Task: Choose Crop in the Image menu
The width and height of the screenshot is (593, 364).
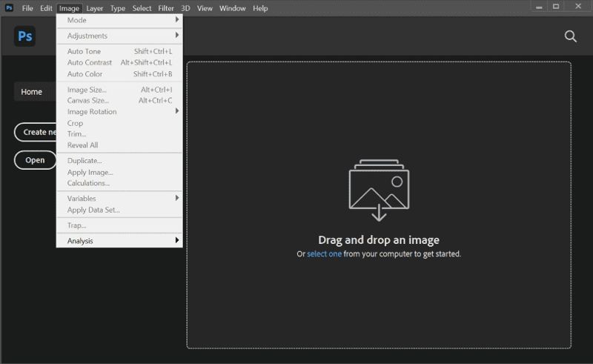Action: tap(119, 123)
